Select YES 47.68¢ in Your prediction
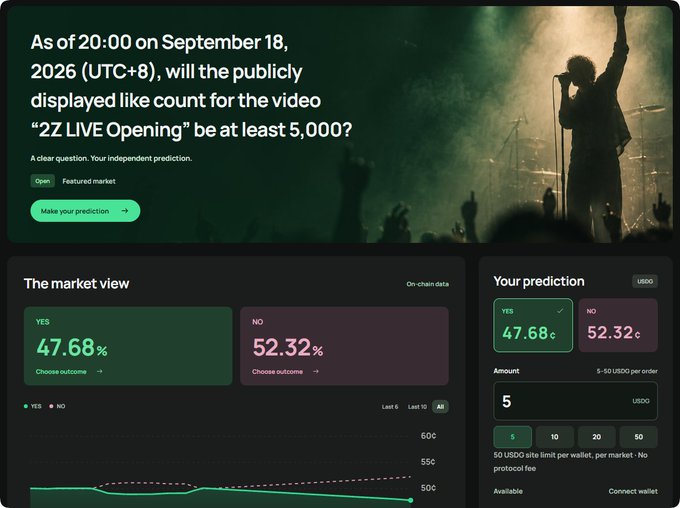680x508 pixels. (x=533, y=325)
